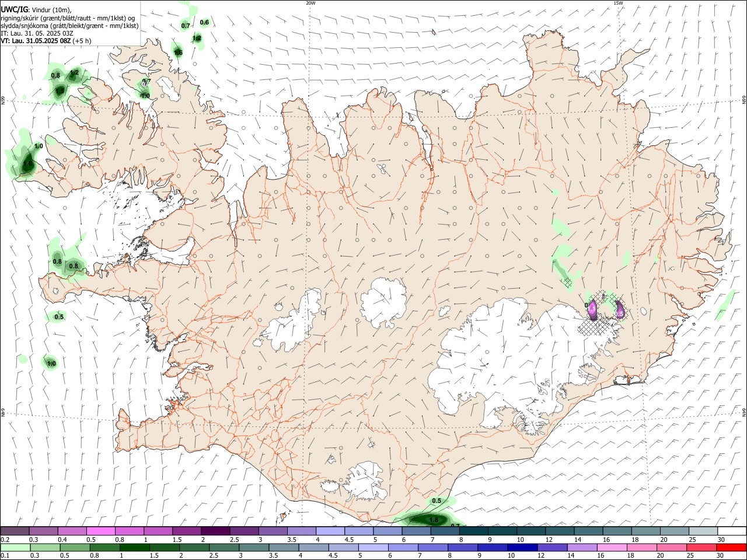Click the light periwinkle 5–6 rain swatch
Viewport: 747px width, 560px height.
(x=373, y=547)
